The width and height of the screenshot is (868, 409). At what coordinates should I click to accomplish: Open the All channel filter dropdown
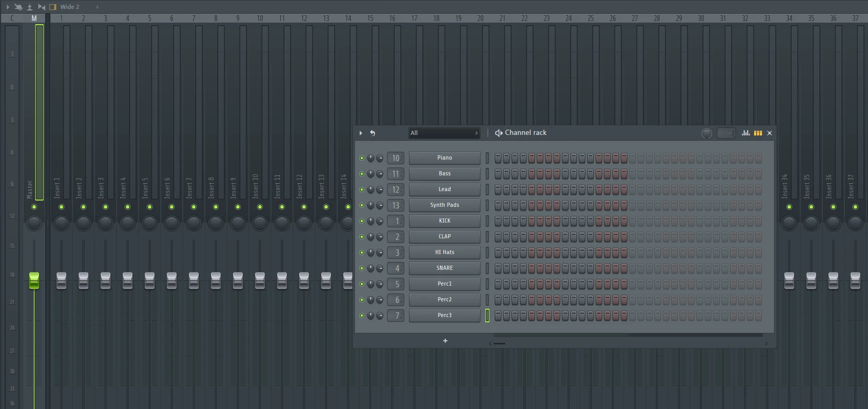coord(444,133)
